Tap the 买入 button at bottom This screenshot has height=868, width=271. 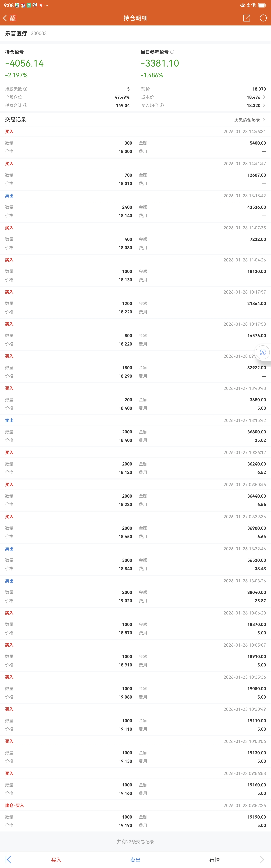click(x=56, y=860)
